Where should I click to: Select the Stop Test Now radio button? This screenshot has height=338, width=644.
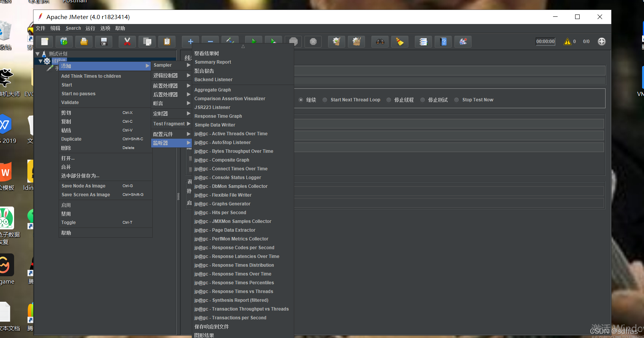456,100
